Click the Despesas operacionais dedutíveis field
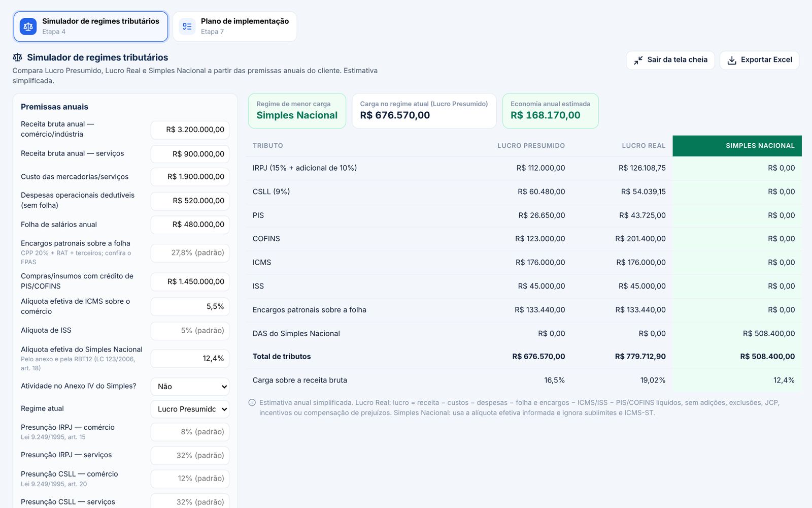Image resolution: width=812 pixels, height=508 pixels. [190, 201]
